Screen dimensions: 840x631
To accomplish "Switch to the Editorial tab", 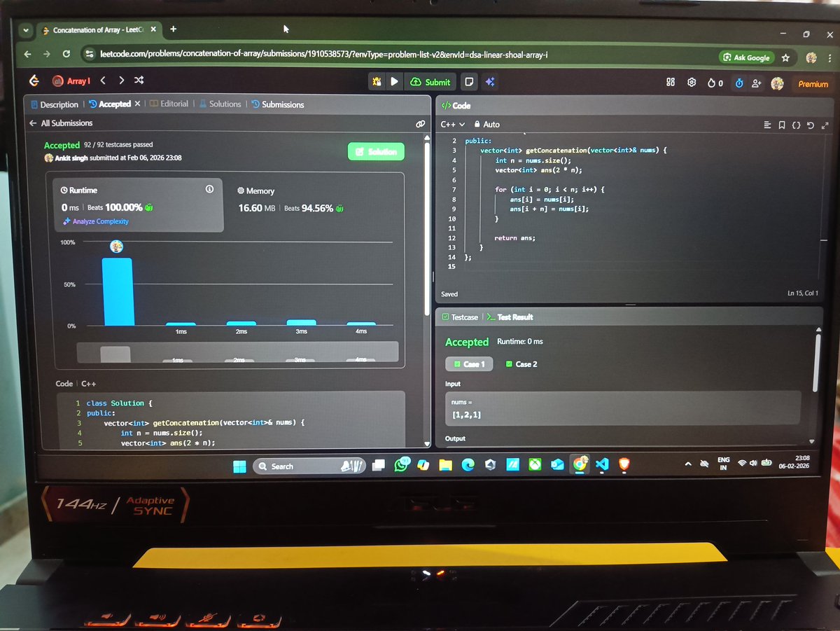I will (x=169, y=104).
